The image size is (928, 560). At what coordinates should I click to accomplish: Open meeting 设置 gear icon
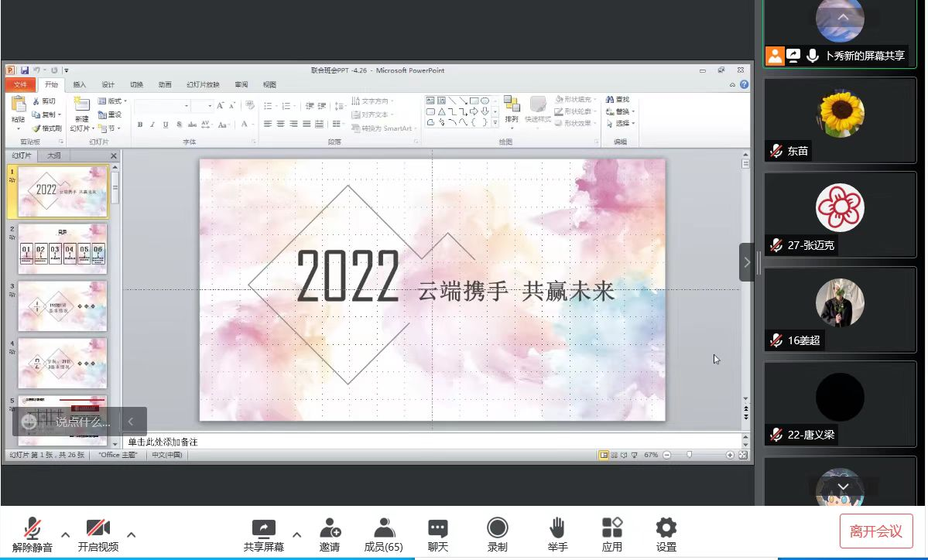click(x=666, y=529)
